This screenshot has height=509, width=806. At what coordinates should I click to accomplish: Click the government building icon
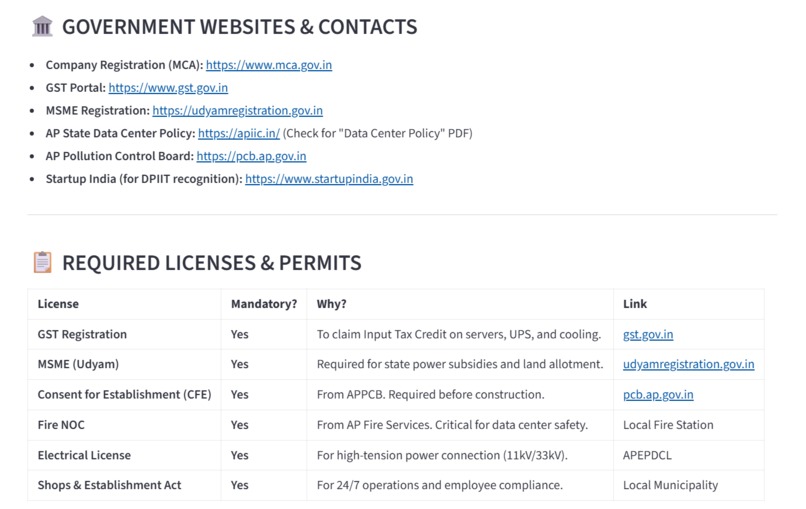point(42,26)
